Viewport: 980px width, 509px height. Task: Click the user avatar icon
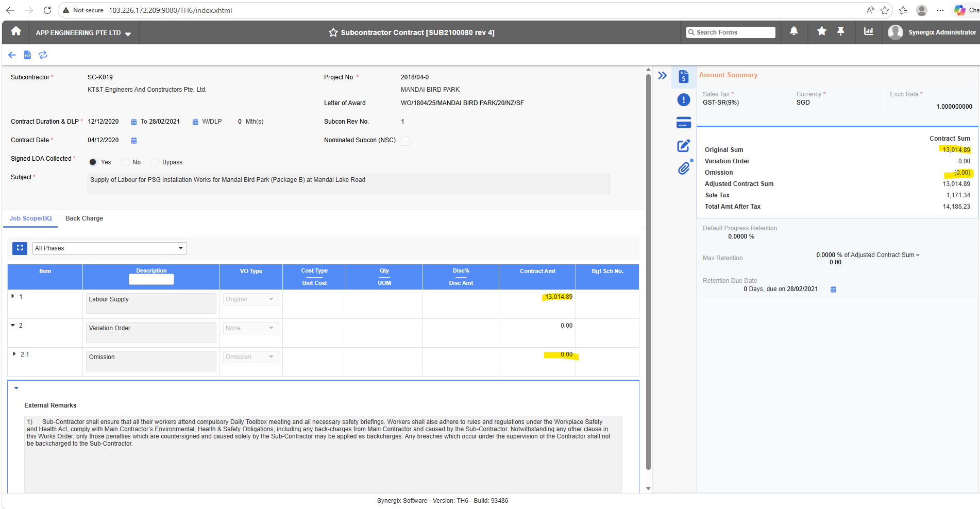coord(895,32)
